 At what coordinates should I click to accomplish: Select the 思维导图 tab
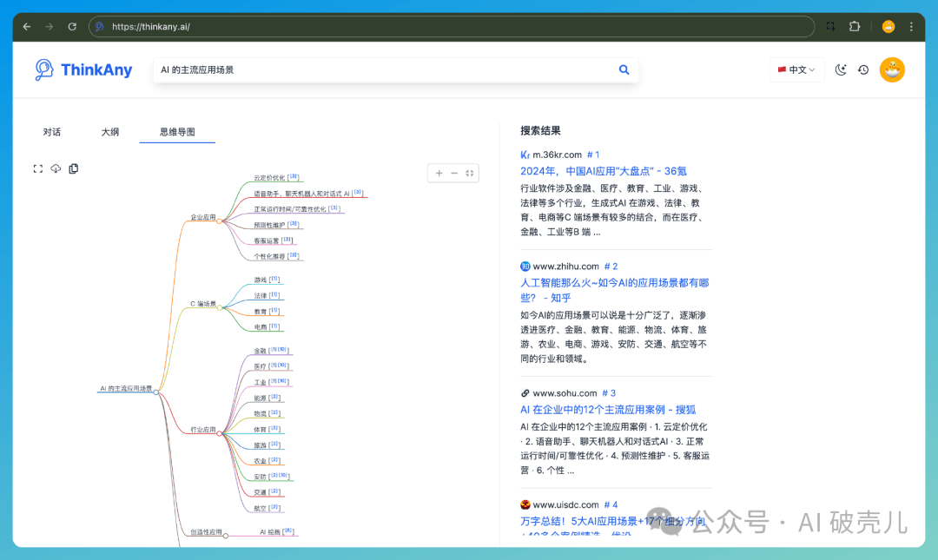(177, 132)
